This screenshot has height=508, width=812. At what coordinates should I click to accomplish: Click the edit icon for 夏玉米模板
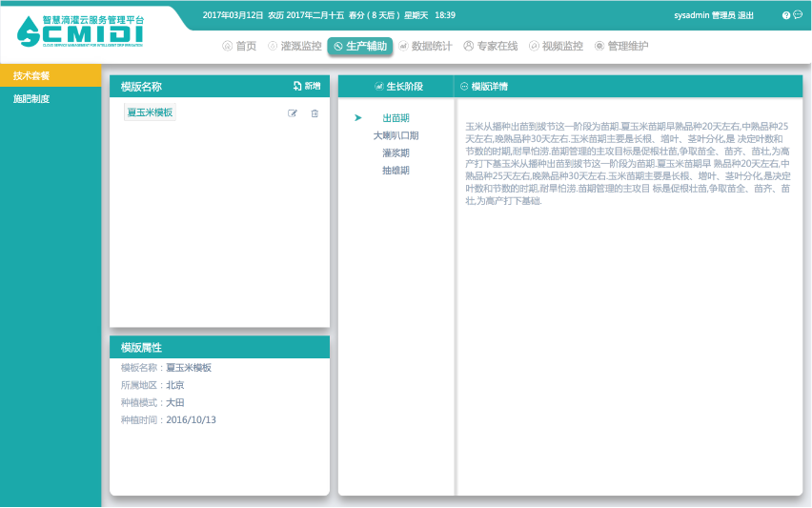[293, 113]
